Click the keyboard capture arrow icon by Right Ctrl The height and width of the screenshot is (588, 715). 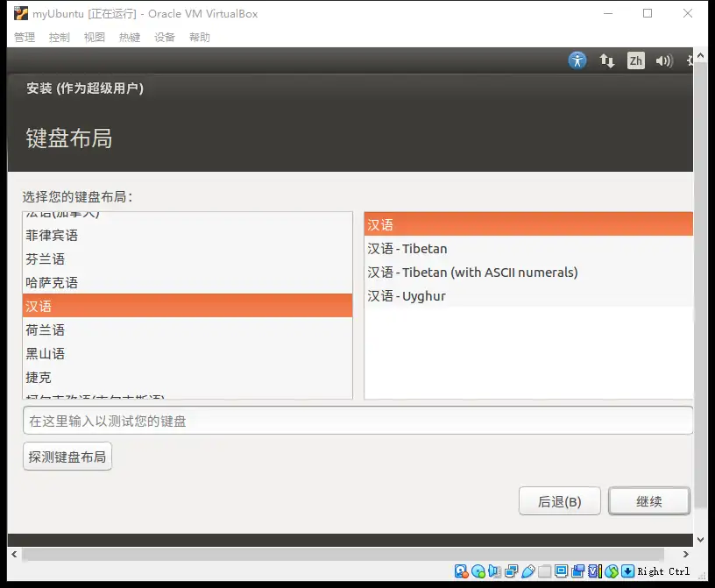click(x=628, y=571)
